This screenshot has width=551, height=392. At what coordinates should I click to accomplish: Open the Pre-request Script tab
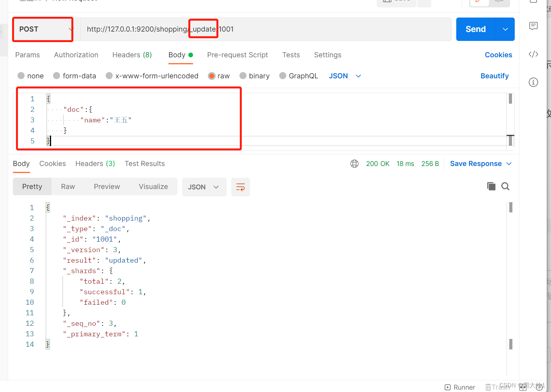click(x=237, y=55)
